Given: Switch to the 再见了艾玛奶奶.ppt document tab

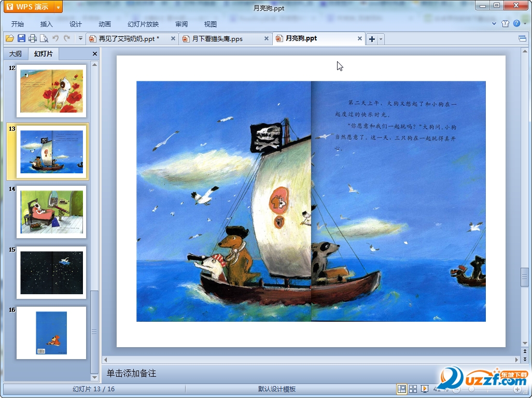Looking at the screenshot, I should [x=129, y=39].
